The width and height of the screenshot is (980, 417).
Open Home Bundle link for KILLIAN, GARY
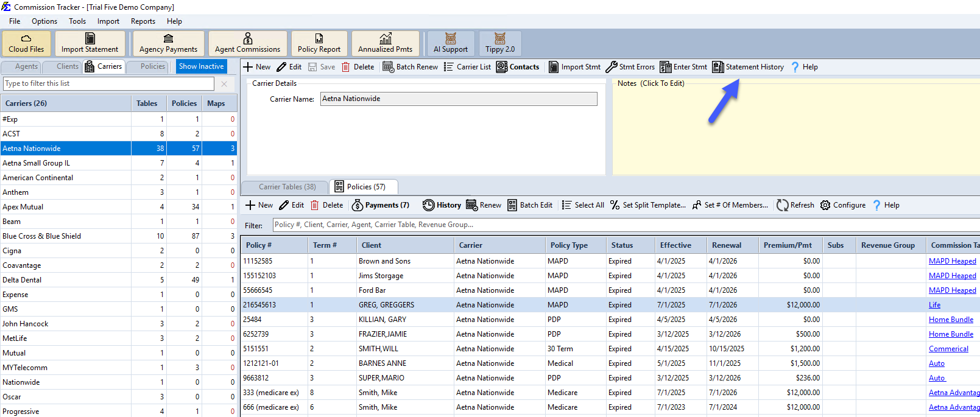pos(951,320)
